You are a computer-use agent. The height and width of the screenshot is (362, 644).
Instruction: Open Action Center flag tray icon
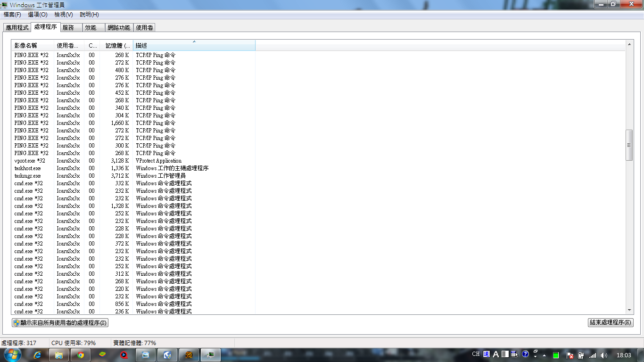pyautogui.click(x=570, y=355)
